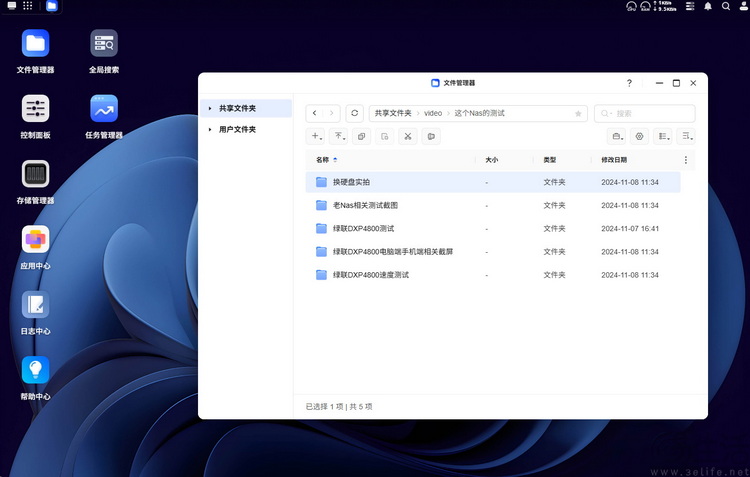
Task: Open the task list icon in top bar
Action: (690, 6)
